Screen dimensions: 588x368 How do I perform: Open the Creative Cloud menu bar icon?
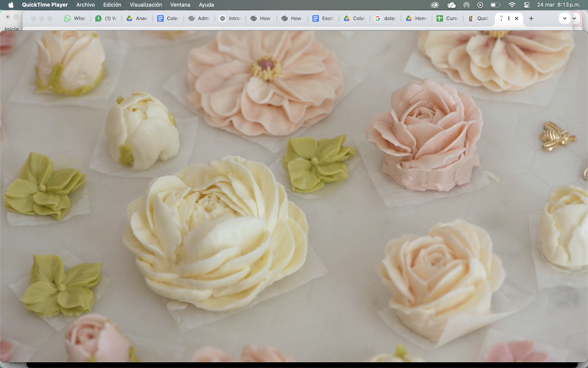[435, 5]
